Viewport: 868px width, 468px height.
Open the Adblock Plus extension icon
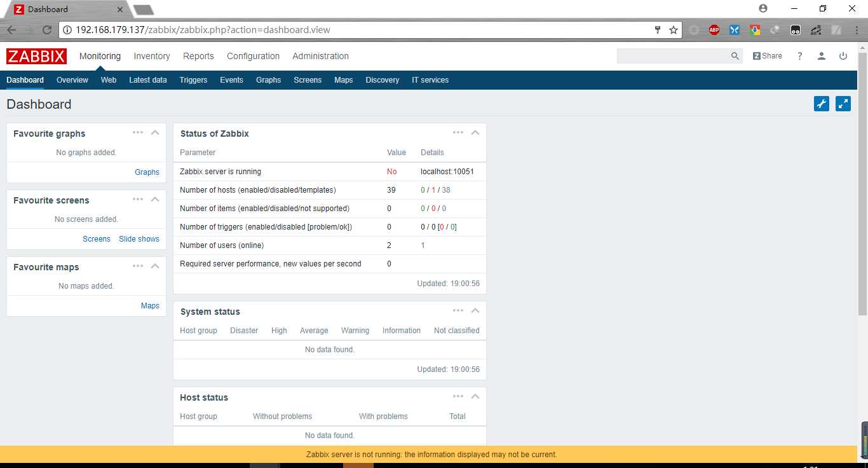pyautogui.click(x=714, y=30)
